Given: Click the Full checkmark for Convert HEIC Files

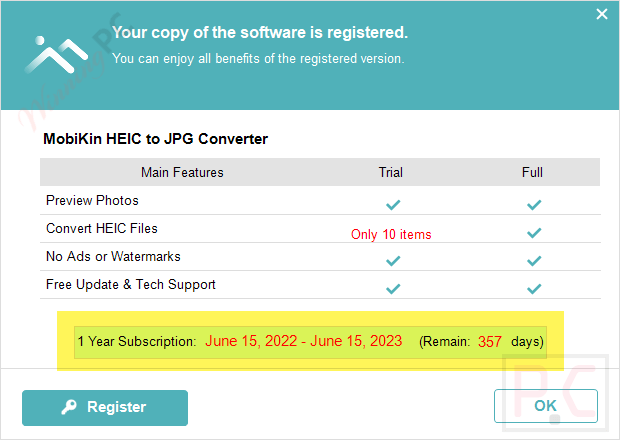Looking at the screenshot, I should (534, 232).
